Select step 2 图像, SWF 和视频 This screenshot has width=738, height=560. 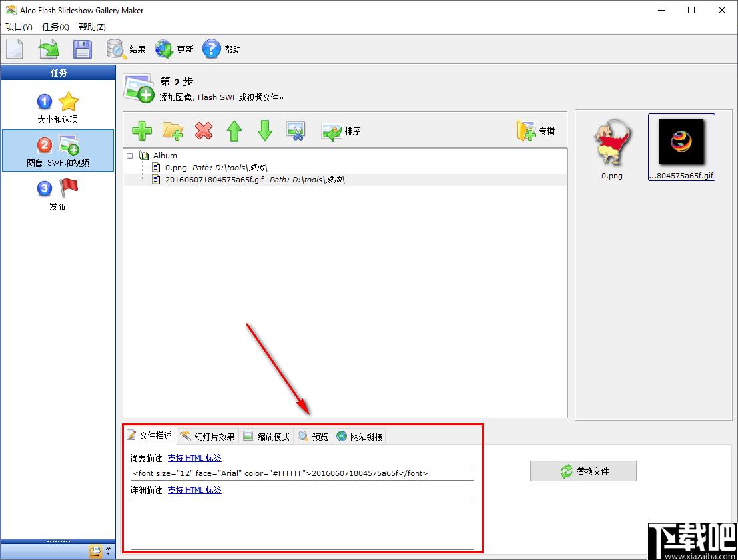click(58, 151)
